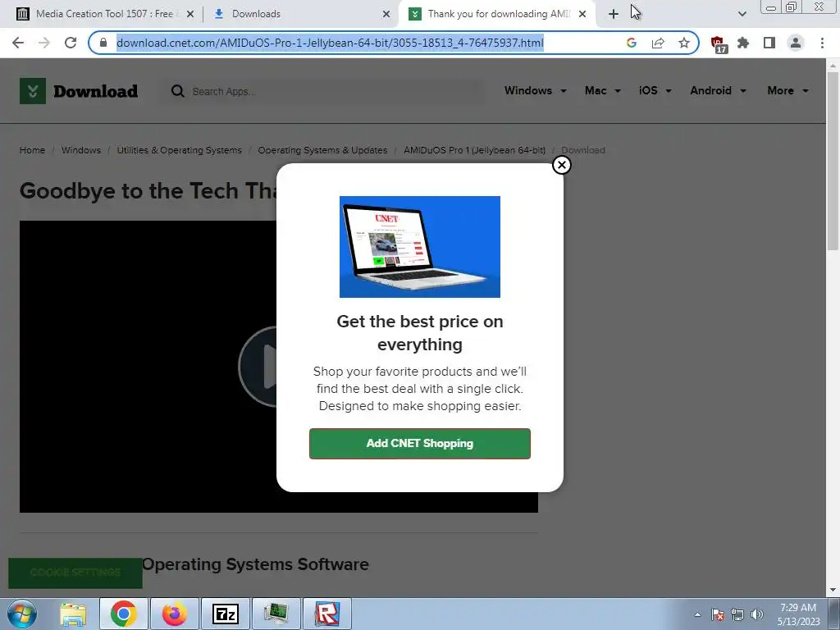
Task: Click the Google icon in address bar
Action: (632, 43)
